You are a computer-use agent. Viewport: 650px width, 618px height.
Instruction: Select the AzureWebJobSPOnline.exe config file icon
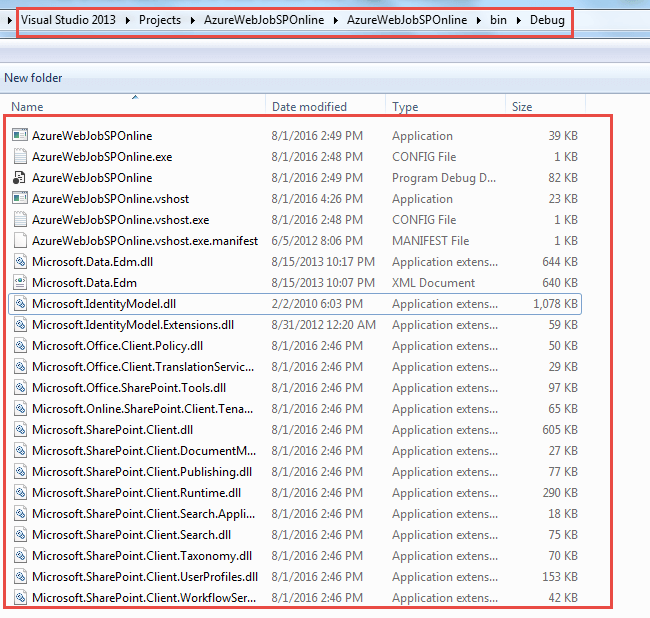click(20, 156)
